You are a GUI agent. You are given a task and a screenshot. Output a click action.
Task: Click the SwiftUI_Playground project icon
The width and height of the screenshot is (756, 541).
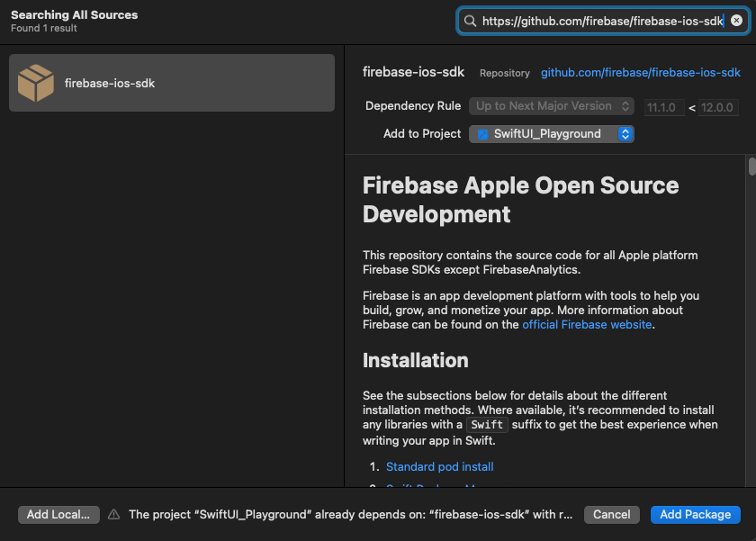[x=482, y=134]
